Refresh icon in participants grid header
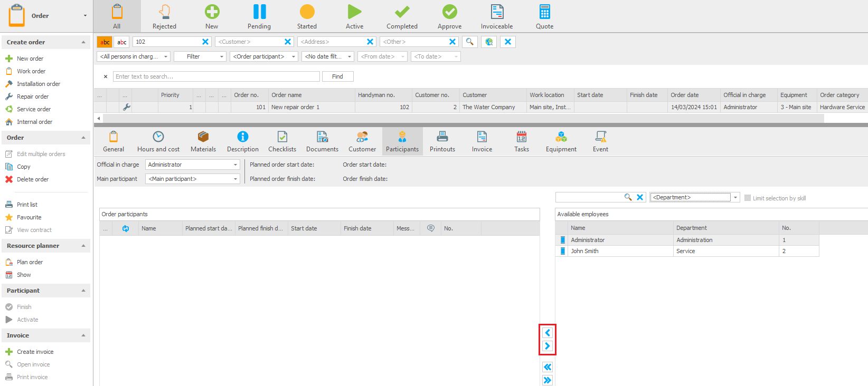This screenshot has width=868, height=386. pos(126,228)
